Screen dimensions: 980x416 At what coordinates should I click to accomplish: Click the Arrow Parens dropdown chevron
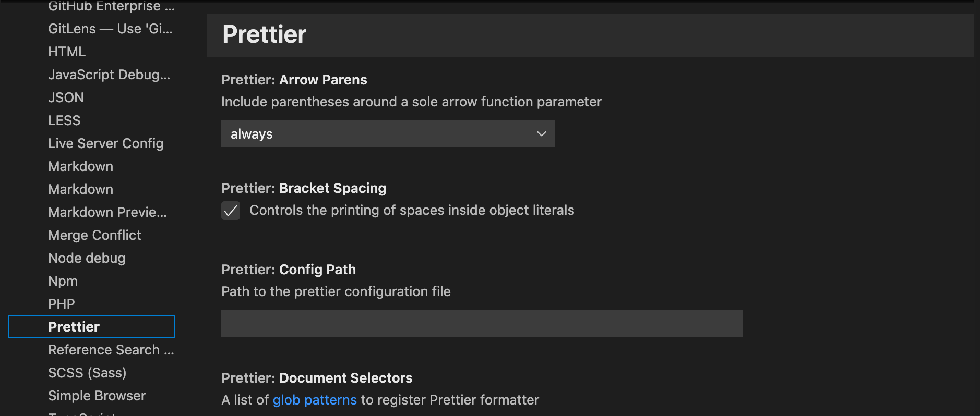(x=541, y=134)
